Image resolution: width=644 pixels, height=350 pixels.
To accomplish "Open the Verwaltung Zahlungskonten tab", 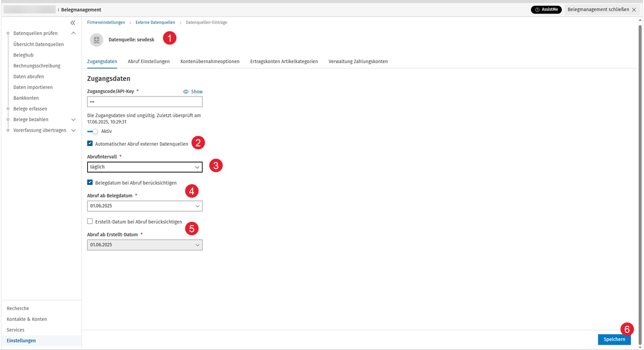I will click(x=358, y=61).
